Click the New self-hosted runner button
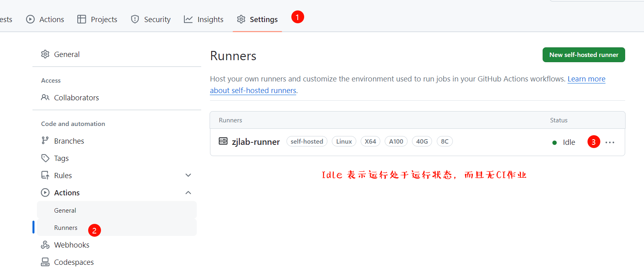Viewport: 644px width, 270px height. [x=583, y=55]
